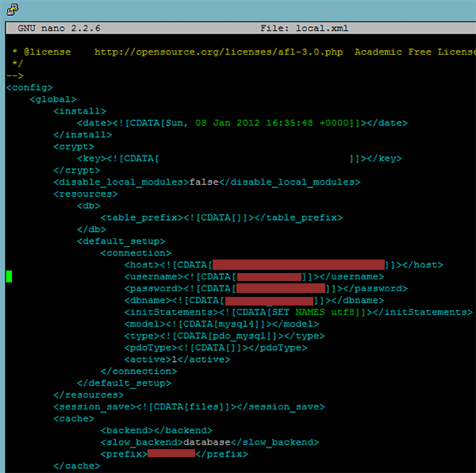Click the 'mysql4' model value
This screenshot has width=476, height=473.
[x=236, y=325]
